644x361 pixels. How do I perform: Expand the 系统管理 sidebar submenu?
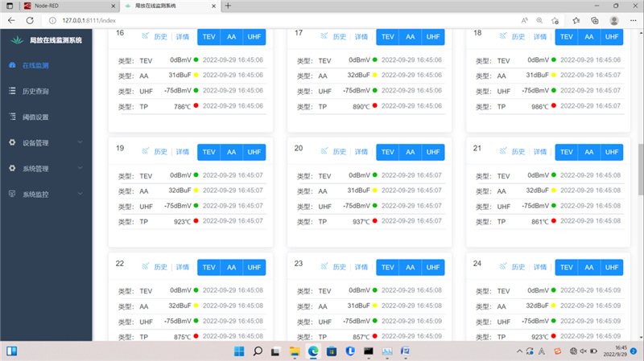[x=80, y=169]
